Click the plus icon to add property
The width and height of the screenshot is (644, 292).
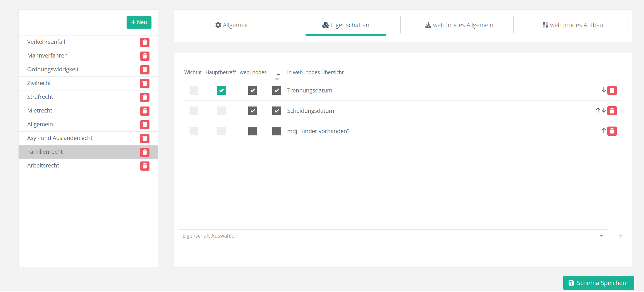620,236
